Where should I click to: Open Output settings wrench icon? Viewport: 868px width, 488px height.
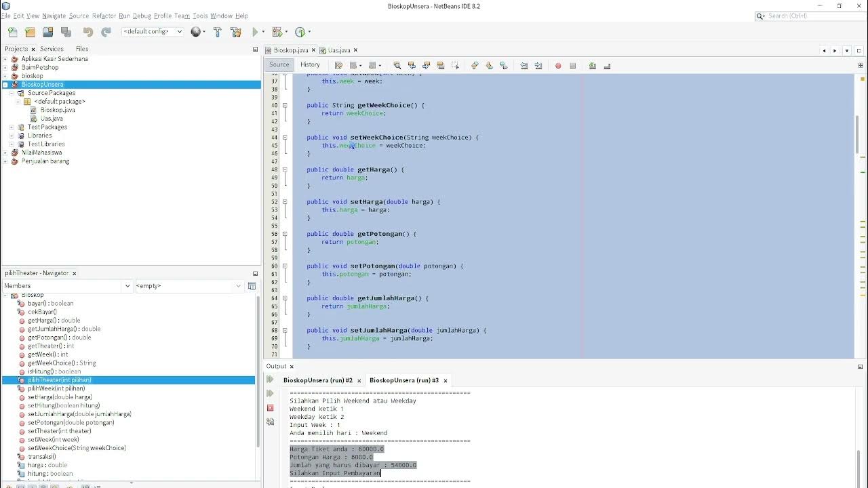(x=270, y=422)
